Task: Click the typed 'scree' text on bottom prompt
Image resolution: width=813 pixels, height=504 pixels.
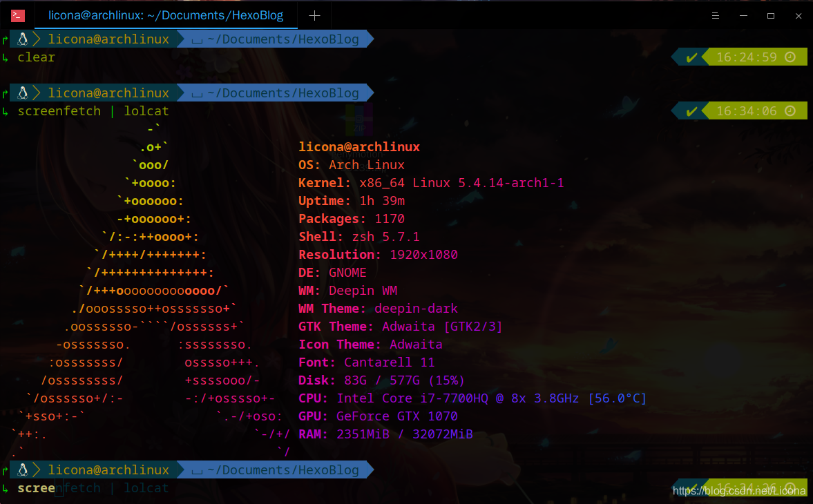Action: [37, 488]
